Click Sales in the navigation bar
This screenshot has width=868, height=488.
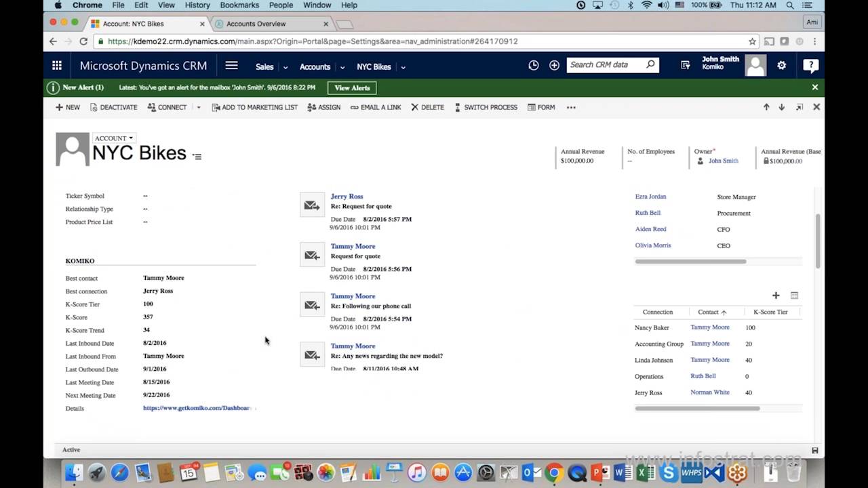[x=264, y=66]
